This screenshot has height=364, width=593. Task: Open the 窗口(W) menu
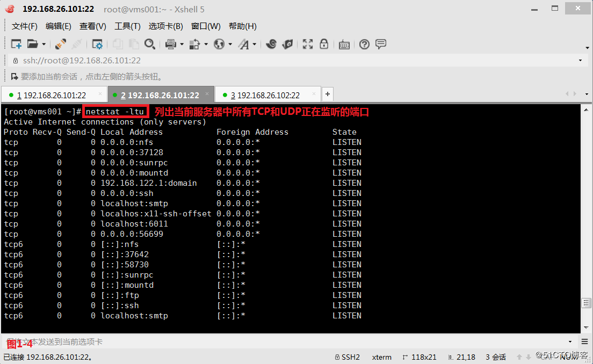pos(206,26)
